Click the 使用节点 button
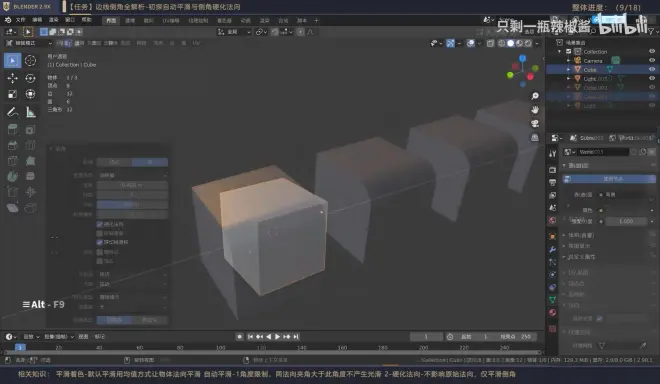Image resolution: width=660 pixels, height=384 pixels. (x=609, y=179)
